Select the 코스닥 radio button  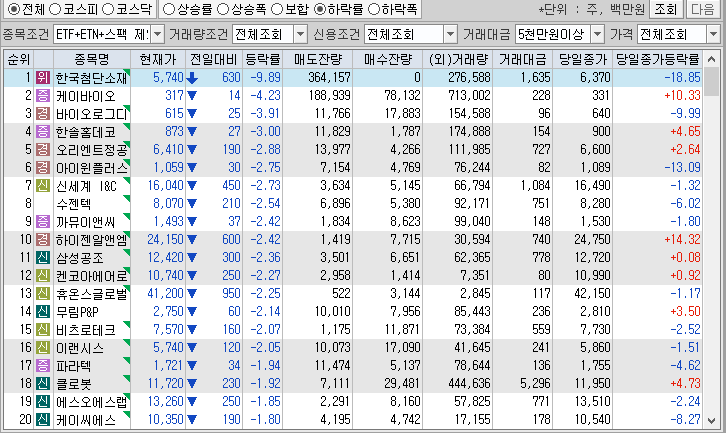pos(107,9)
